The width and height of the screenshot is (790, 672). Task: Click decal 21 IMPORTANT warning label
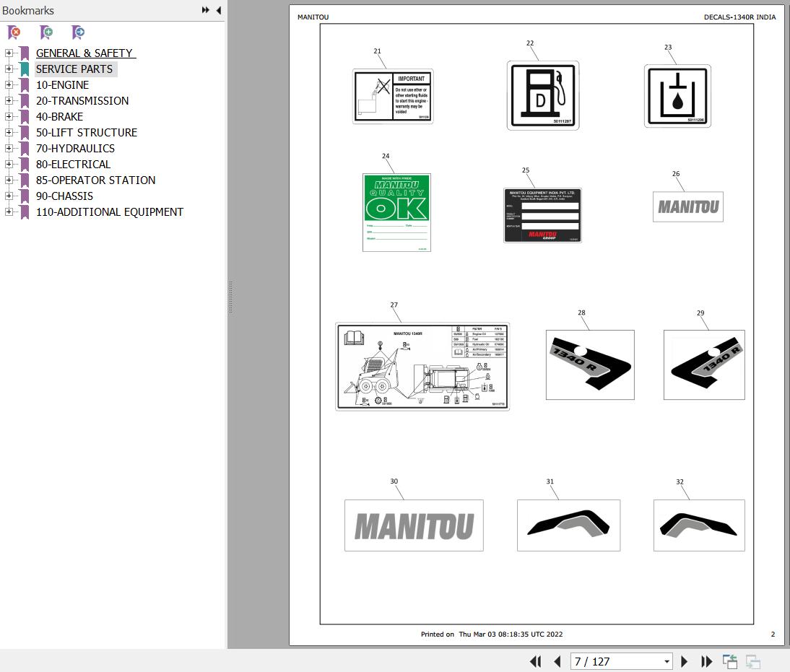(x=393, y=96)
